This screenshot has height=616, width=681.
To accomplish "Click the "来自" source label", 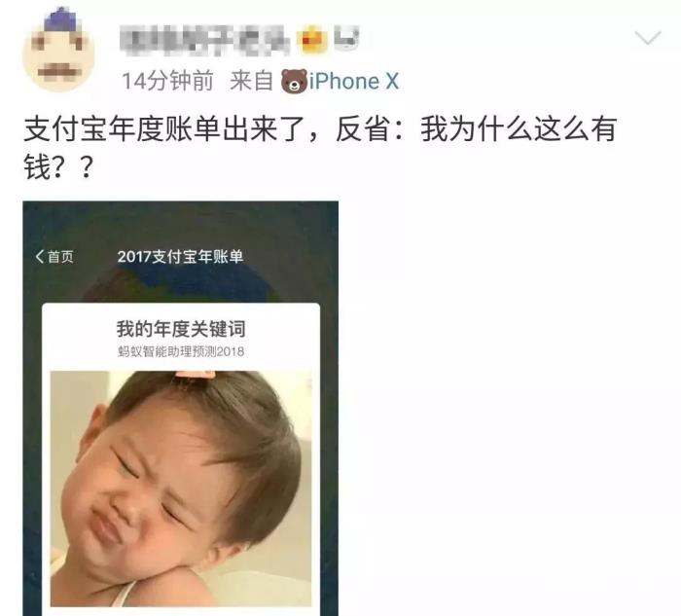I will [251, 81].
